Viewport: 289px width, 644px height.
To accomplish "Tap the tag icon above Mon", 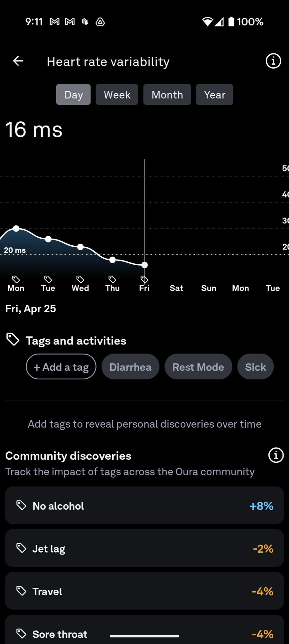I will [16, 279].
